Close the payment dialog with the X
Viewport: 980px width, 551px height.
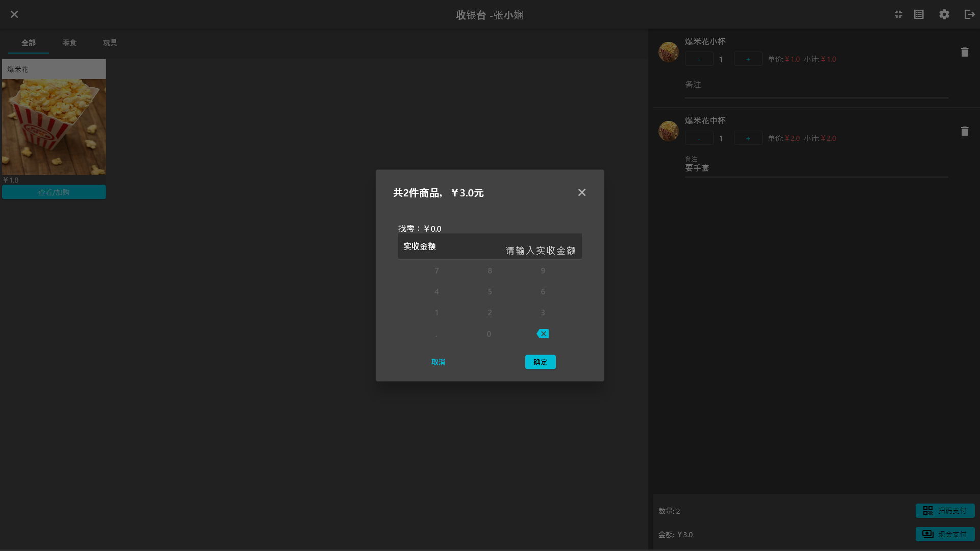coord(582,192)
